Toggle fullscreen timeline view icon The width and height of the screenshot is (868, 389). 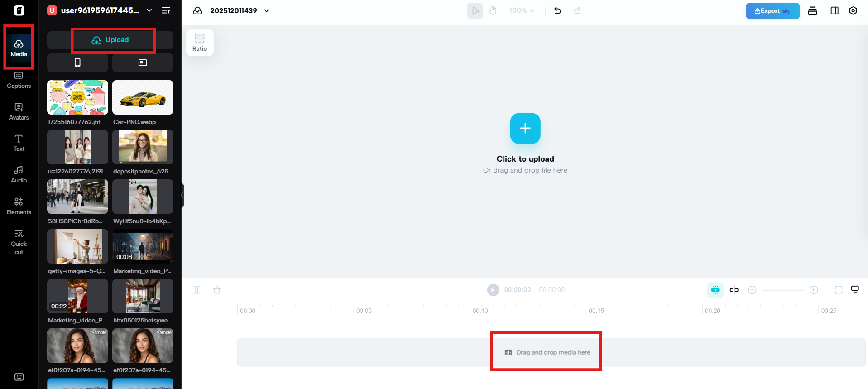click(x=838, y=290)
